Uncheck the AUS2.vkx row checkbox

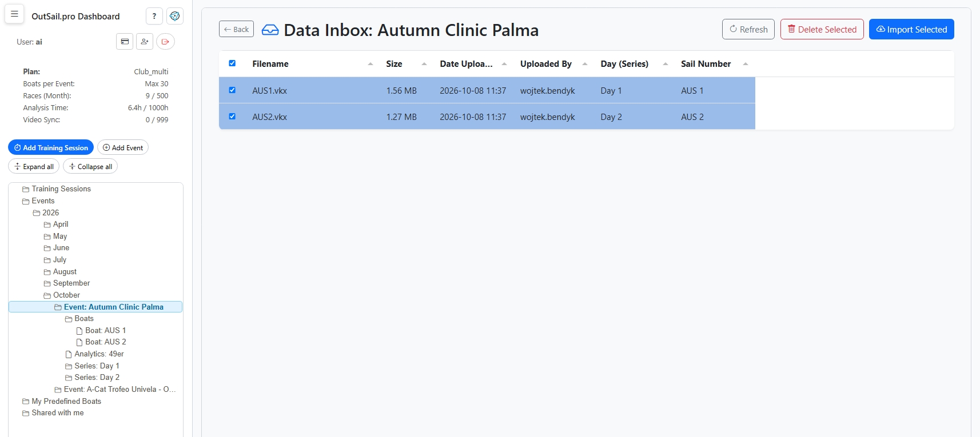click(x=232, y=117)
